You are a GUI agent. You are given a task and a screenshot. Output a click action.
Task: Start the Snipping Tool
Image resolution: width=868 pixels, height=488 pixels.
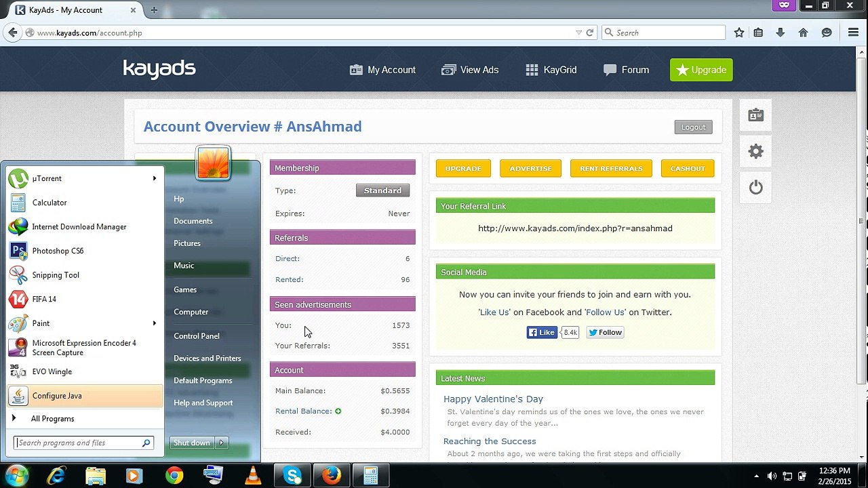[x=85, y=275]
